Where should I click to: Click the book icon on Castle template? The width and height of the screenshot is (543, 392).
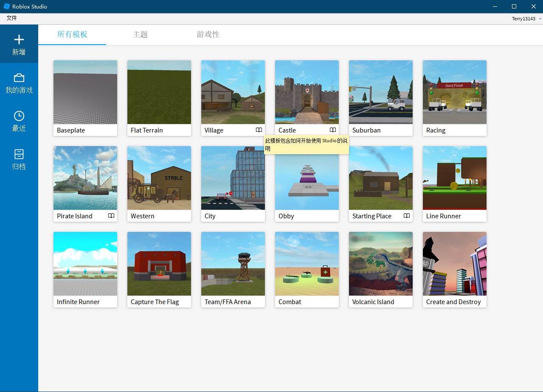coord(333,130)
